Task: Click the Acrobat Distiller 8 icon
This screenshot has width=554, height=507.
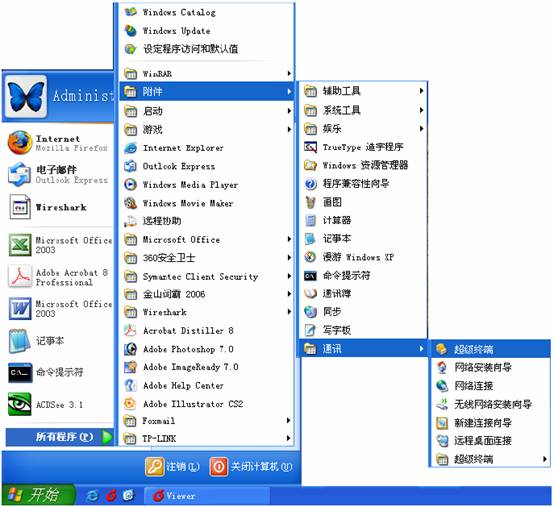Action: [x=130, y=331]
